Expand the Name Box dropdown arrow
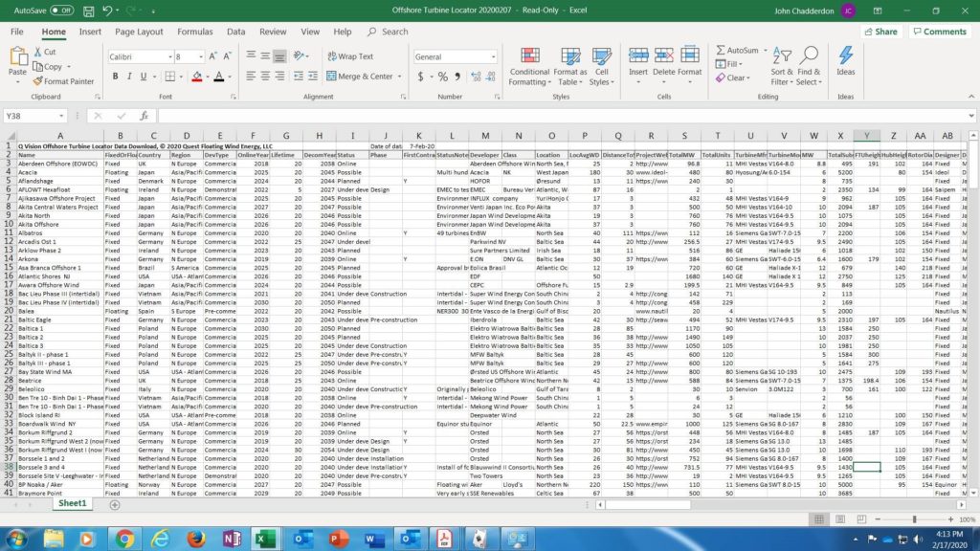This screenshot has height=551, width=980. pyautogui.click(x=60, y=116)
